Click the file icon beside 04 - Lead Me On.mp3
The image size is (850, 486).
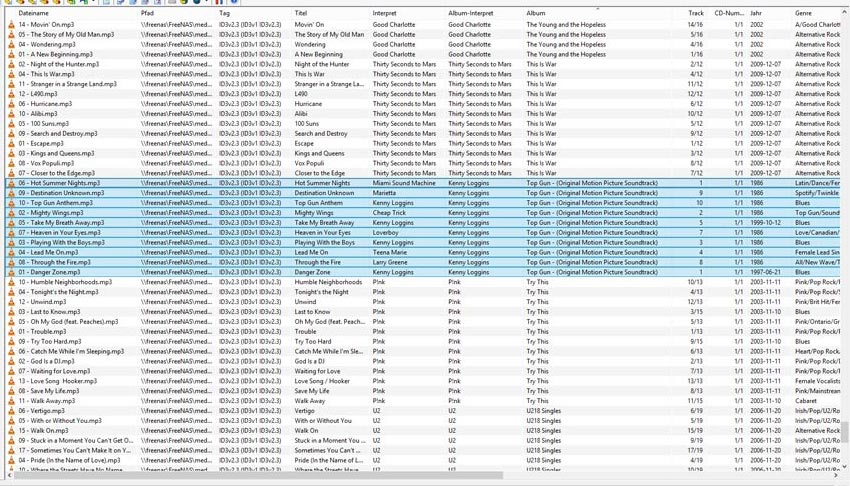[11, 252]
